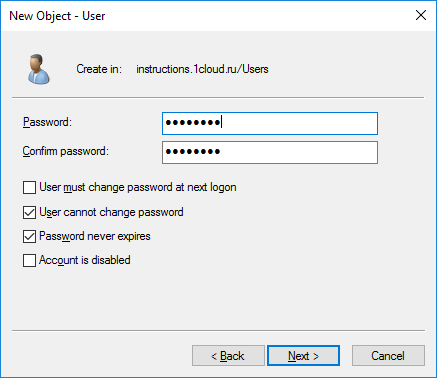Click the user avatar icon
This screenshot has width=437, height=378.
coord(39,69)
